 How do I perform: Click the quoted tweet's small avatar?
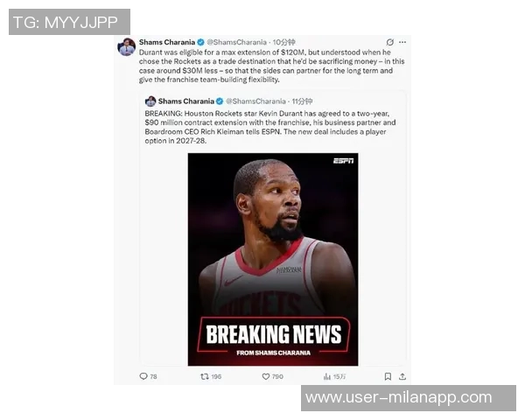[x=150, y=101]
